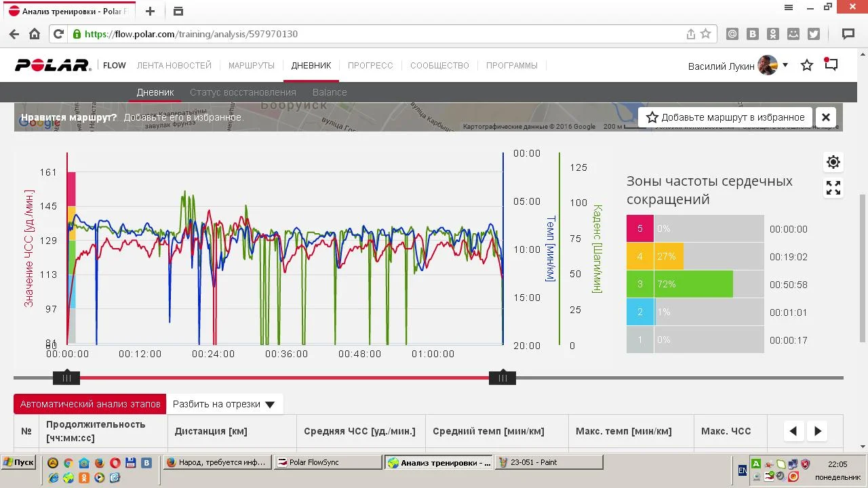Open the Разбить на отрезки dropdown

[x=224, y=404]
